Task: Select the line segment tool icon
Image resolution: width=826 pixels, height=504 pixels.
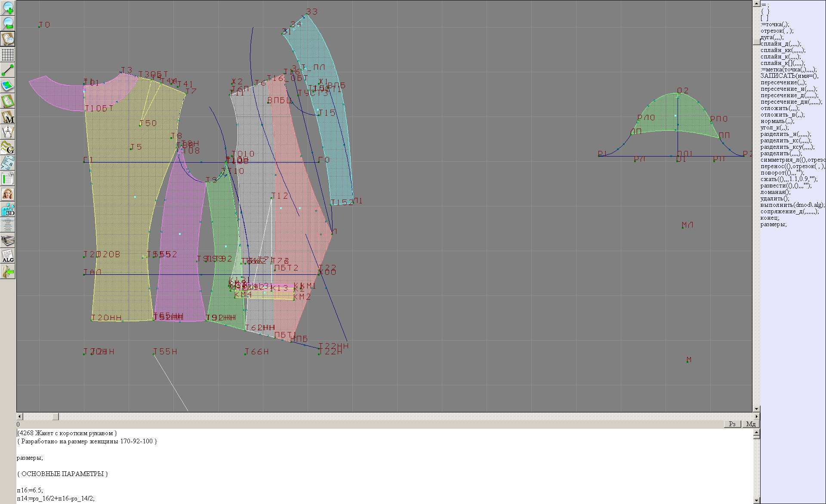Action: 8,70
